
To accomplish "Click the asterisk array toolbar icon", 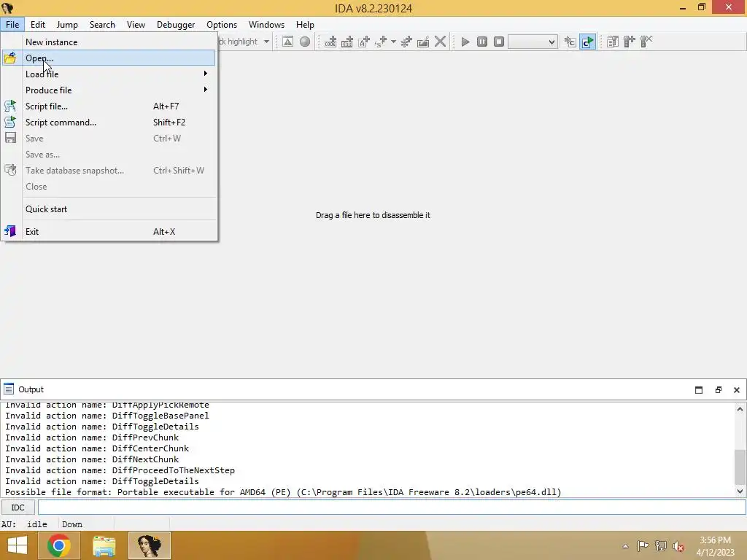I will click(406, 42).
